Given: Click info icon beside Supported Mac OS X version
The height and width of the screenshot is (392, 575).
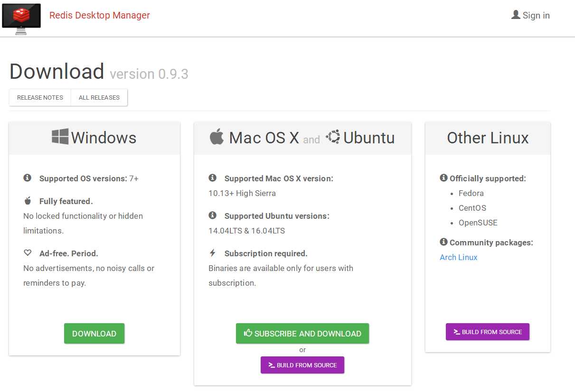Looking at the screenshot, I should pyautogui.click(x=213, y=178).
